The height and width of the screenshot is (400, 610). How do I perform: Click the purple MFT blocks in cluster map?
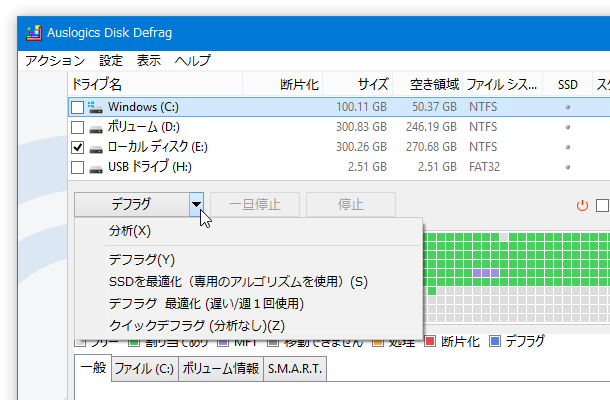click(x=486, y=273)
